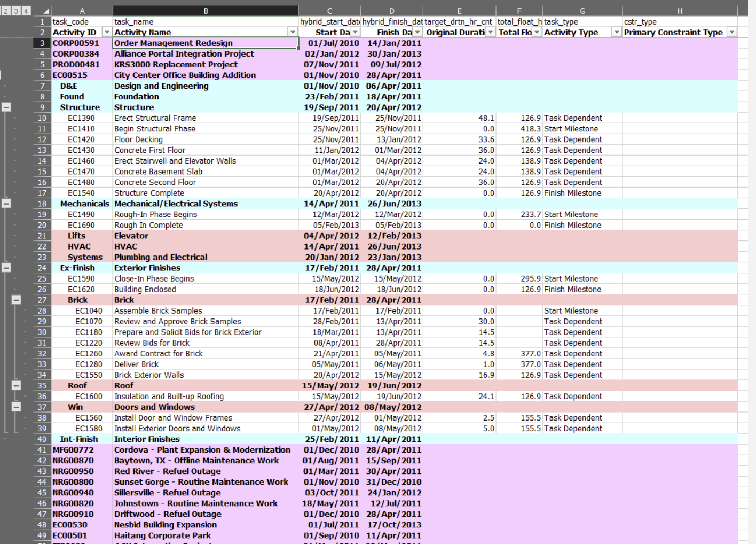Select cell 'KRS3000 Replacement Project'
The height and width of the screenshot is (544, 756).
206,65
